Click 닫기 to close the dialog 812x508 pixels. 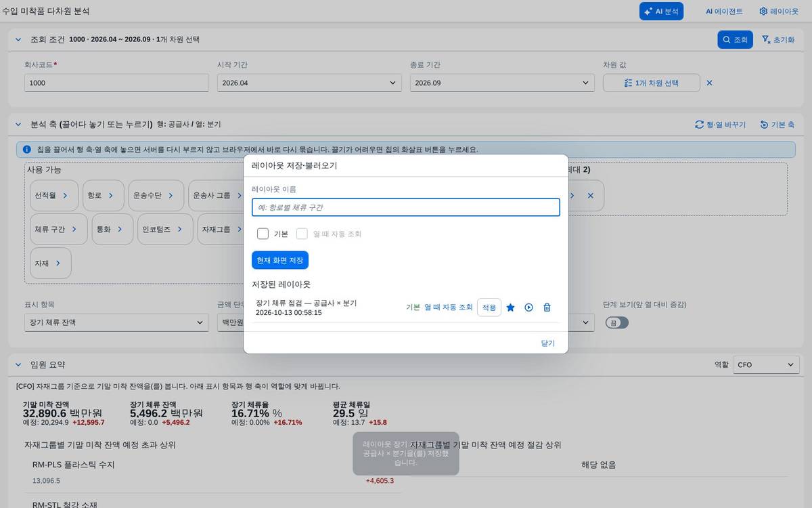point(548,343)
